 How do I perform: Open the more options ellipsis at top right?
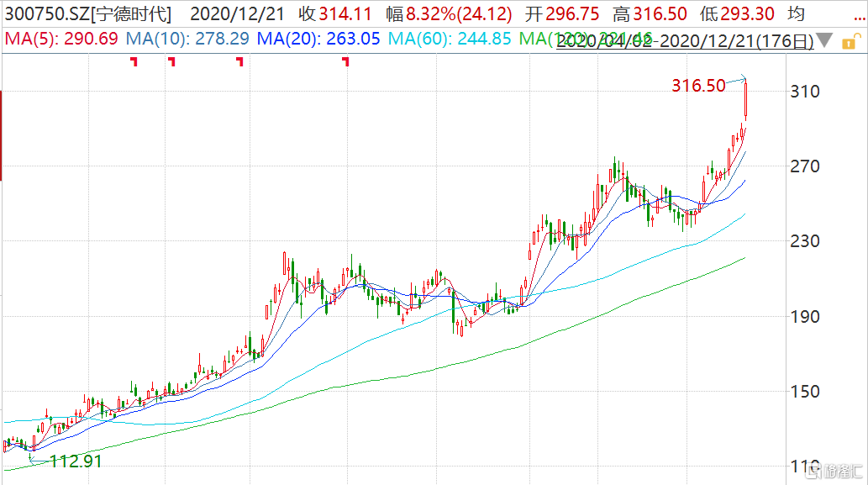tap(859, 18)
